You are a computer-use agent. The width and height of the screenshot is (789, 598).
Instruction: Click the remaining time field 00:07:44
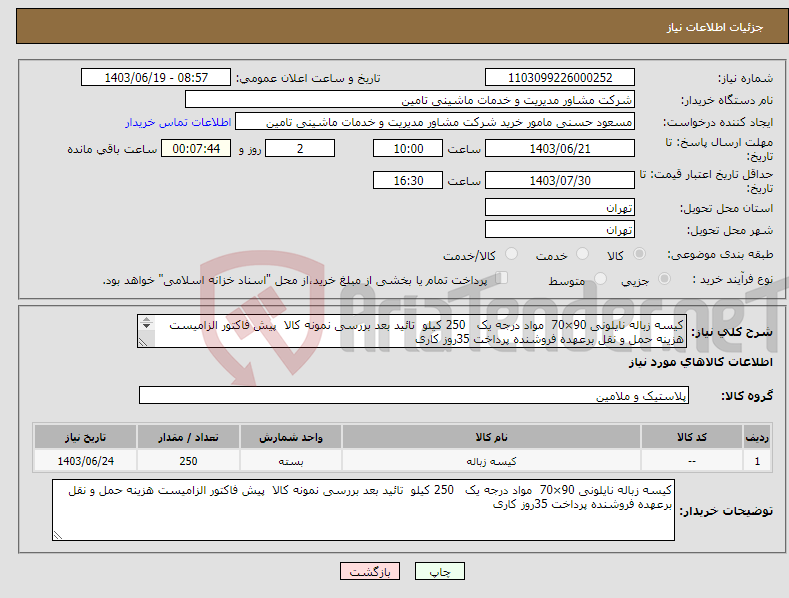click(x=196, y=148)
